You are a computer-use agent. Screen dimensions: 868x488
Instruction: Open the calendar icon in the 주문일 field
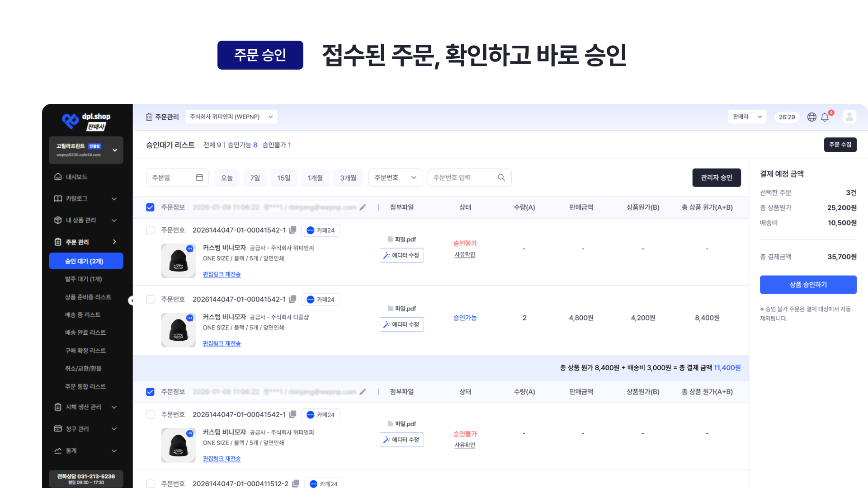[x=199, y=178]
